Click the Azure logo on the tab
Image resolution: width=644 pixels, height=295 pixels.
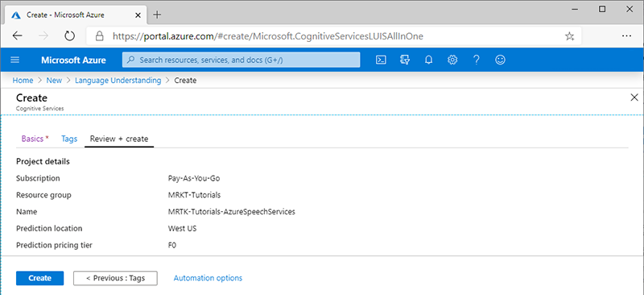(x=16, y=15)
